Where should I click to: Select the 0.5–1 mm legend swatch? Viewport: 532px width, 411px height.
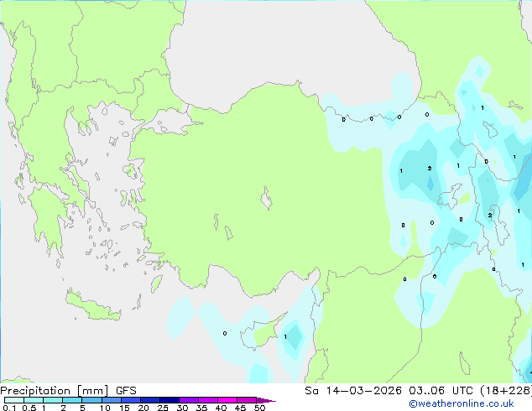pos(34,400)
